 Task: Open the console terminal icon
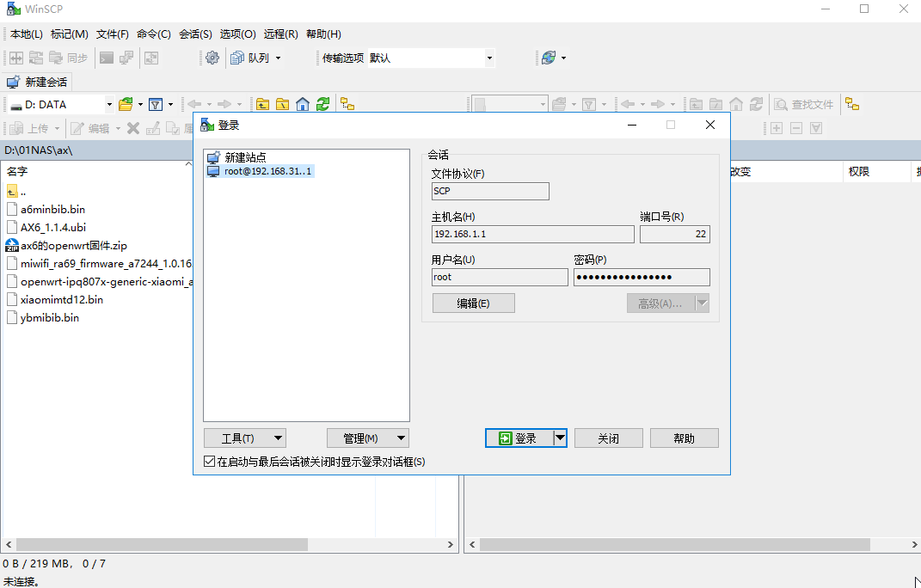[x=107, y=58]
